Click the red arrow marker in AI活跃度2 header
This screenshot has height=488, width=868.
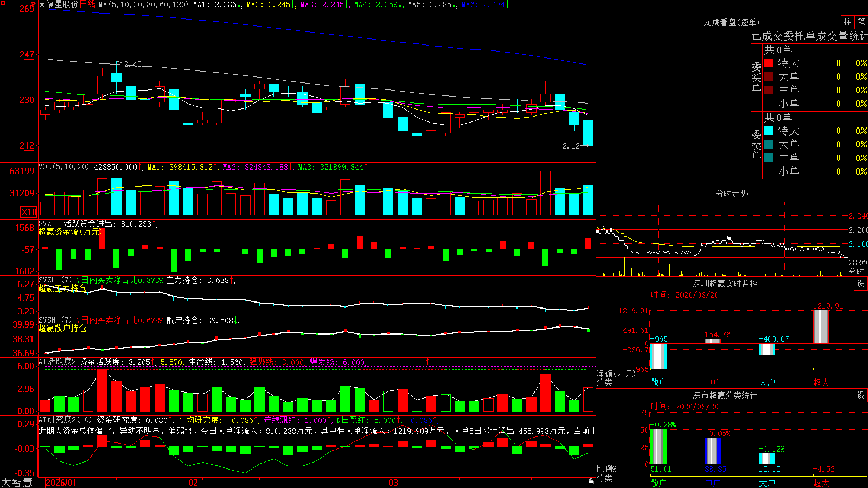(x=427, y=361)
